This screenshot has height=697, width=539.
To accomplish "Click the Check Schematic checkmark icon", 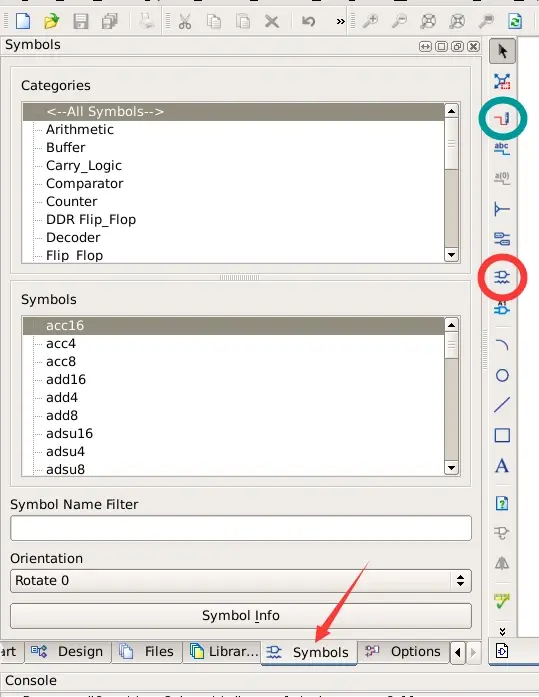I will tap(502, 601).
